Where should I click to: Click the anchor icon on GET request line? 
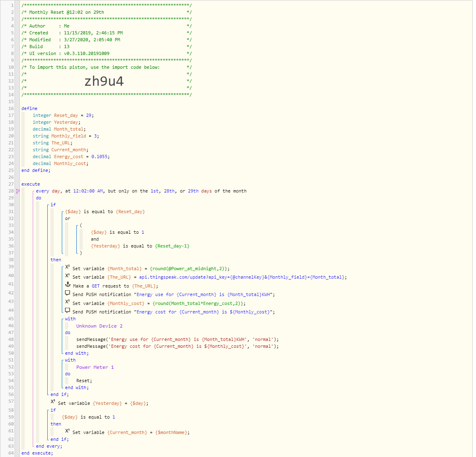(68, 284)
